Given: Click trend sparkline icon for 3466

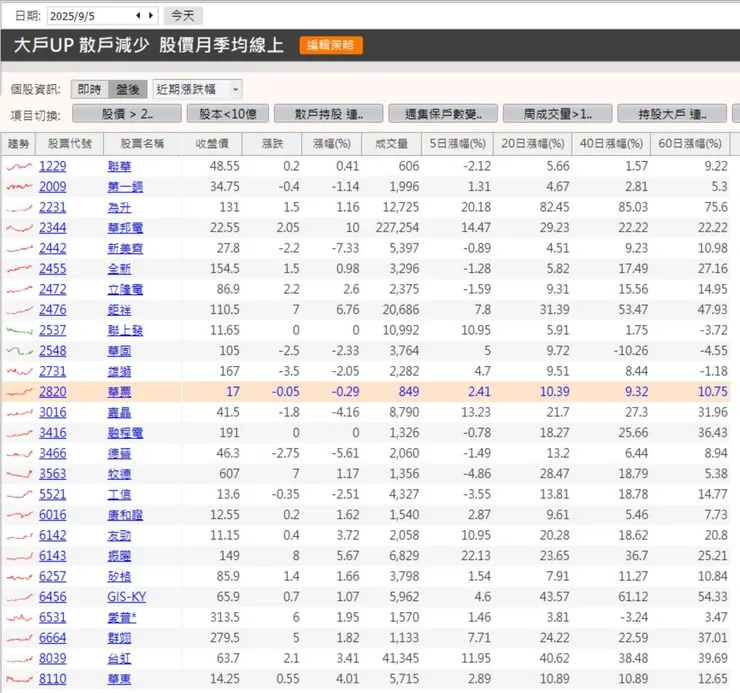Looking at the screenshot, I should 19,454.
